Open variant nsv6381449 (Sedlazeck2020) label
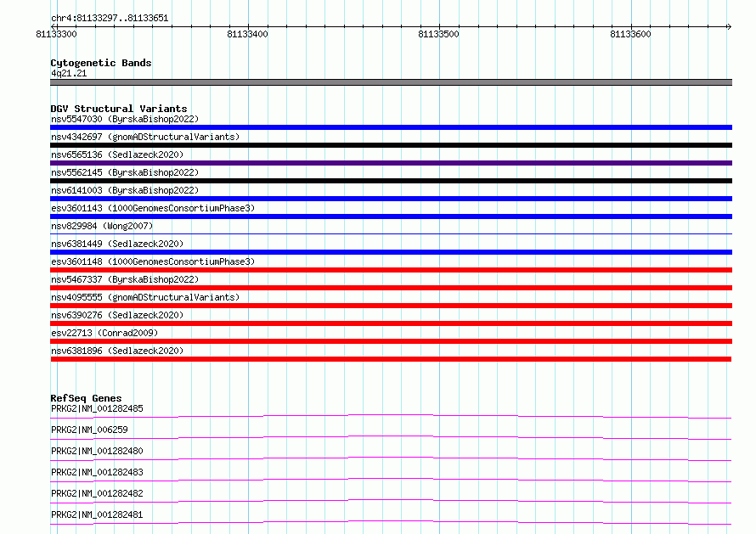 (x=117, y=244)
